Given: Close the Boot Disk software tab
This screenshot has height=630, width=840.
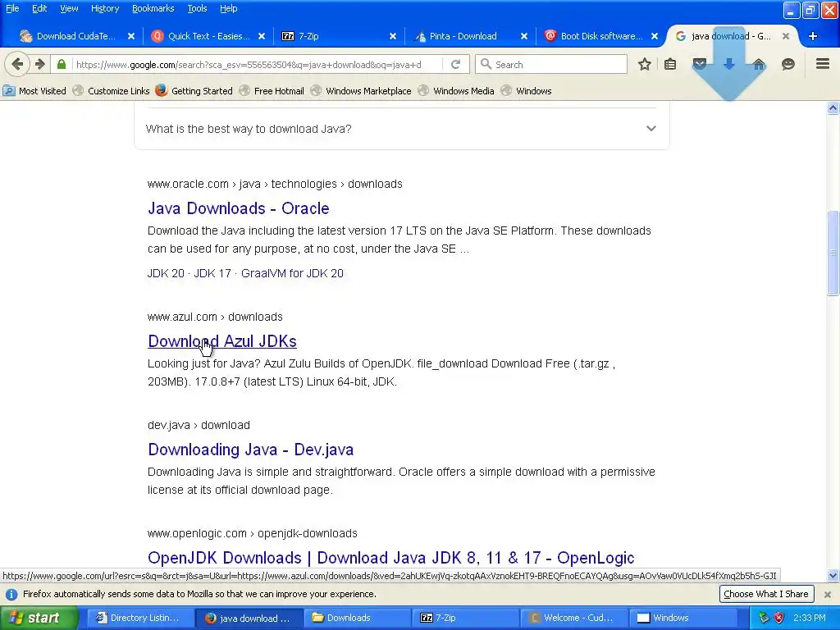Looking at the screenshot, I should (x=655, y=36).
